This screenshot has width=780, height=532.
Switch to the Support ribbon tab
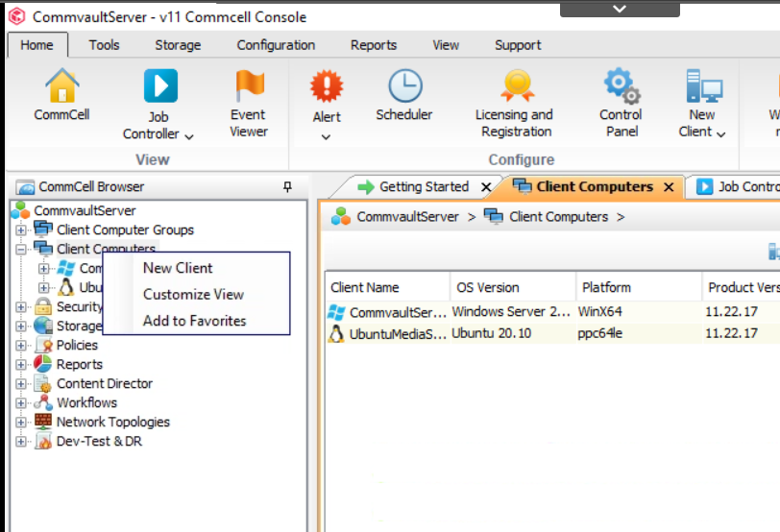point(518,45)
